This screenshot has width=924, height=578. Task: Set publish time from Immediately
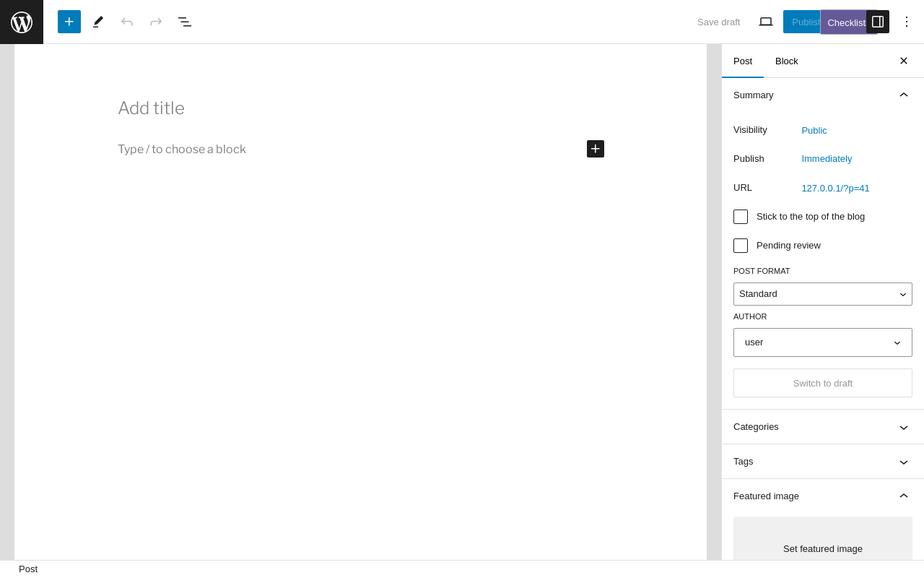point(827,159)
